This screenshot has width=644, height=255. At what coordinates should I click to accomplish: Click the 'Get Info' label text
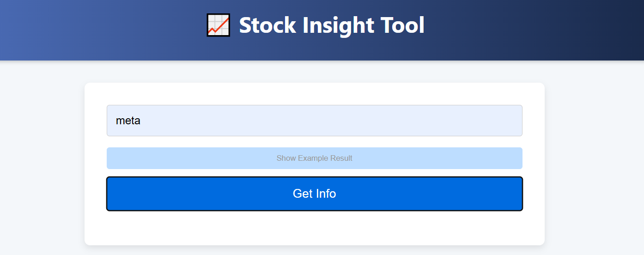[x=315, y=194]
